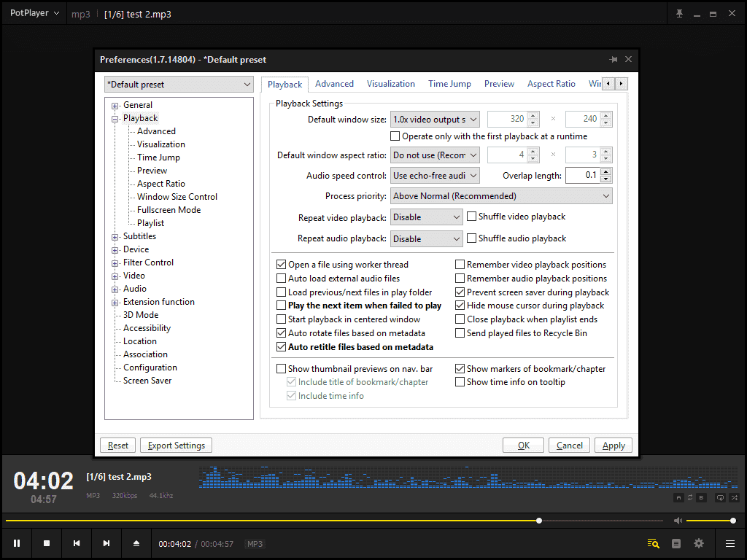Image resolution: width=747 pixels, height=560 pixels.
Task: Pin the PotPlayer main window on top
Action: click(x=680, y=14)
